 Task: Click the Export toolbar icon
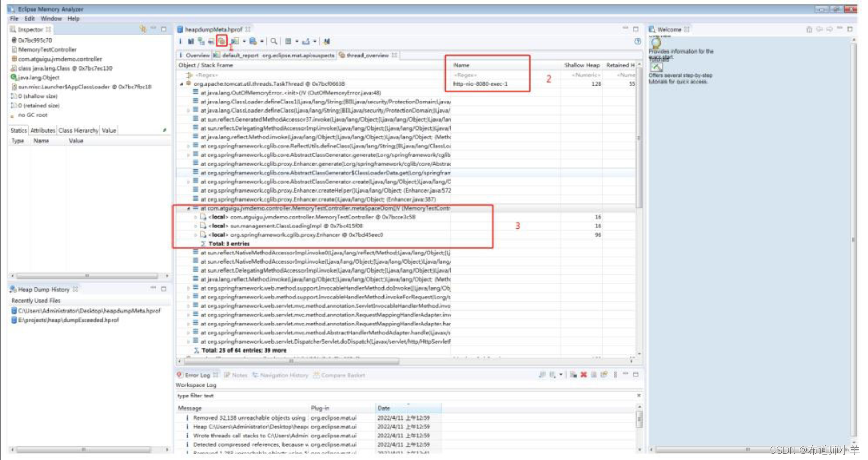(306, 41)
